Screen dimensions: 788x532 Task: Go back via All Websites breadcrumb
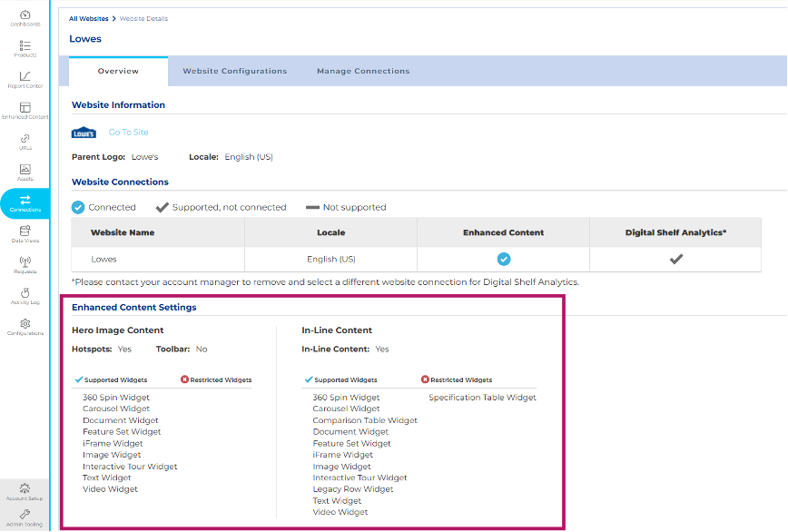(88, 18)
